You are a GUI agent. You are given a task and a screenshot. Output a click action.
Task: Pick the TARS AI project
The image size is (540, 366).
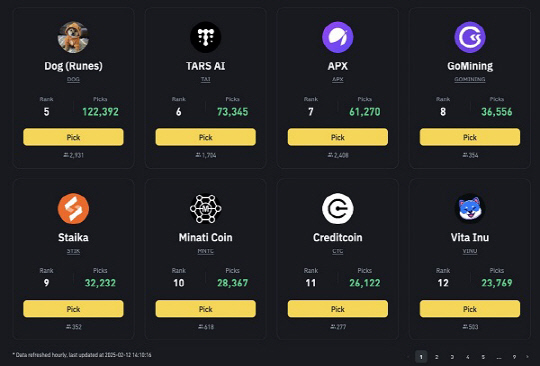(x=206, y=137)
